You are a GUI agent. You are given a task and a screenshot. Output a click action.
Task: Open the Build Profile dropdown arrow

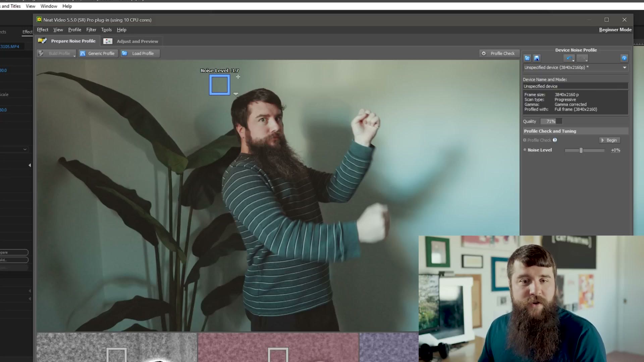(x=74, y=56)
